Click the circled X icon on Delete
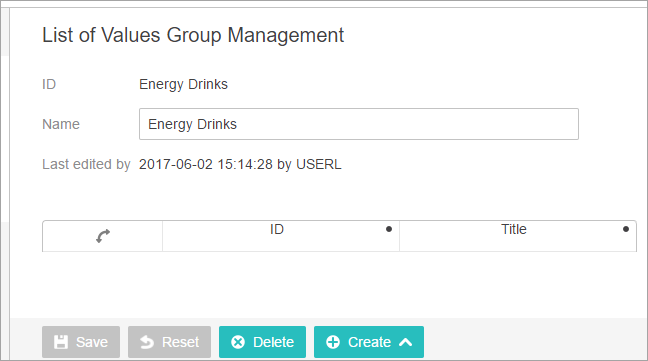 [238, 342]
